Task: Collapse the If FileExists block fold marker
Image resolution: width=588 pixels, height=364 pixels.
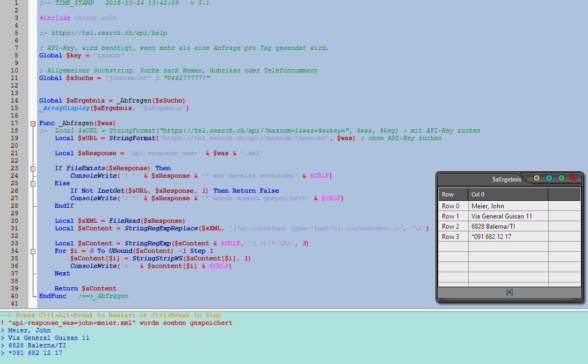Action: [x=33, y=169]
